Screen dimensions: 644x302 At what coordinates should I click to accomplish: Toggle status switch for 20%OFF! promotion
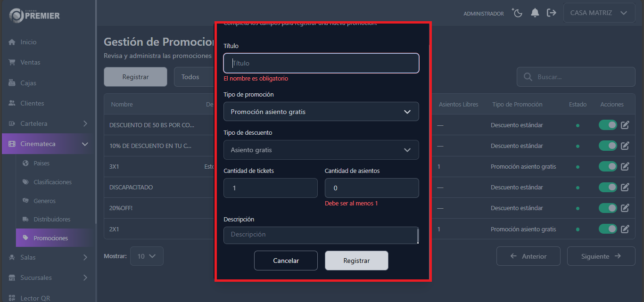pyautogui.click(x=608, y=208)
